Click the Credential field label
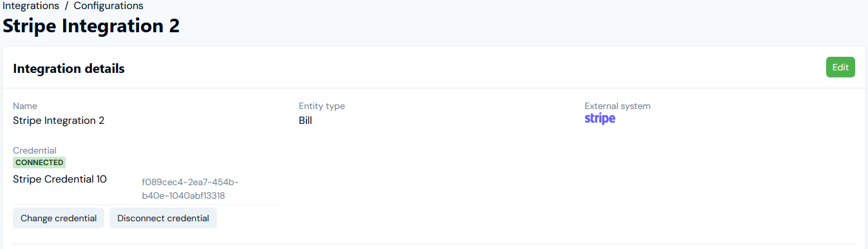Image resolution: width=868 pixels, height=249 pixels. tap(35, 150)
